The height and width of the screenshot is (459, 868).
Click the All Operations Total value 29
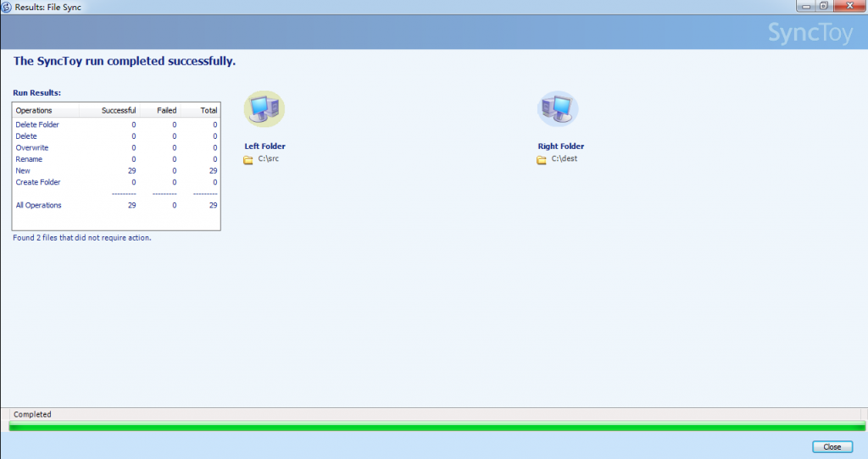coord(213,205)
